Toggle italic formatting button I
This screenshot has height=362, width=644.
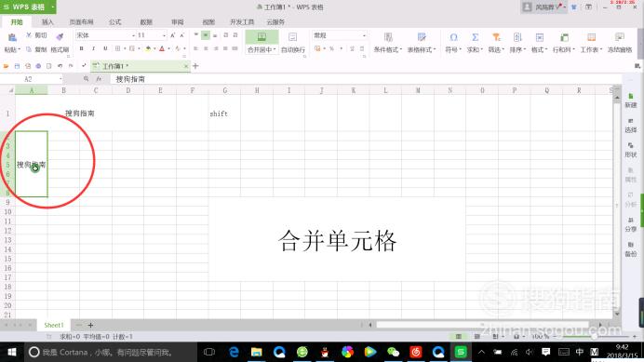point(93,49)
